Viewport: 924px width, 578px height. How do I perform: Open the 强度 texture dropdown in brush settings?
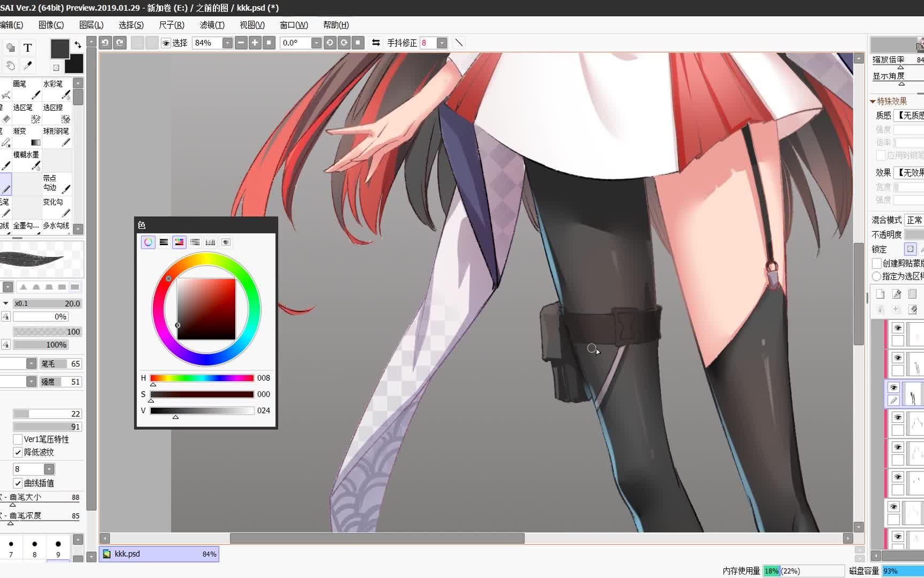(32, 382)
